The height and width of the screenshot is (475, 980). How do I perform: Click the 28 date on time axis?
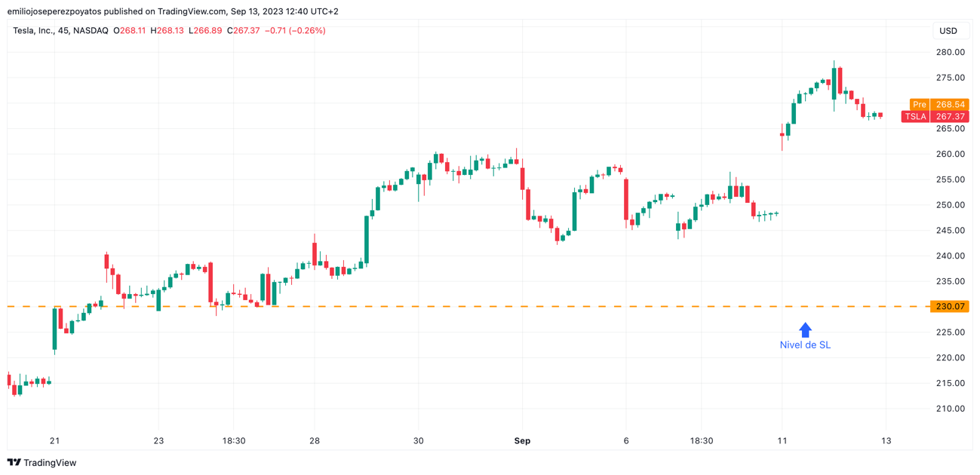[x=315, y=441]
